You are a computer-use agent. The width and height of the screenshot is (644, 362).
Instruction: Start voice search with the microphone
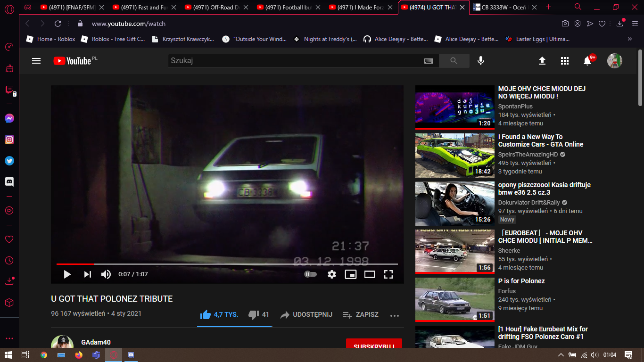[x=481, y=61]
